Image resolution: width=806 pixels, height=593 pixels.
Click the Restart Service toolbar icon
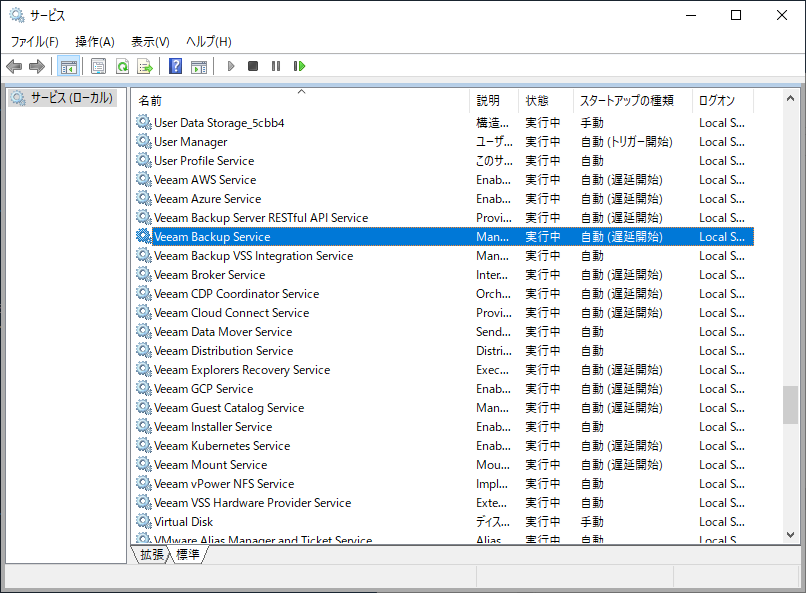coord(299,66)
